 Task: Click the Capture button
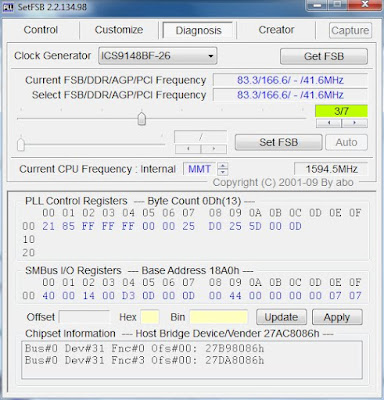click(350, 31)
